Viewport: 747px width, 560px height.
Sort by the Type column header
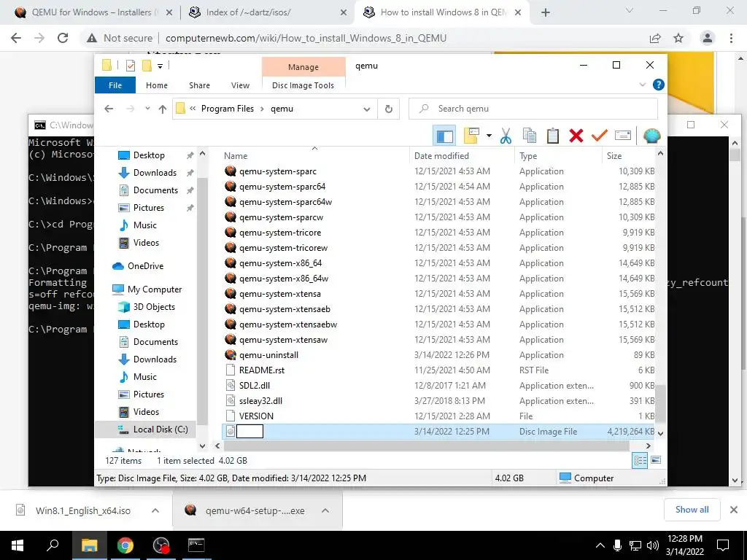tap(528, 156)
